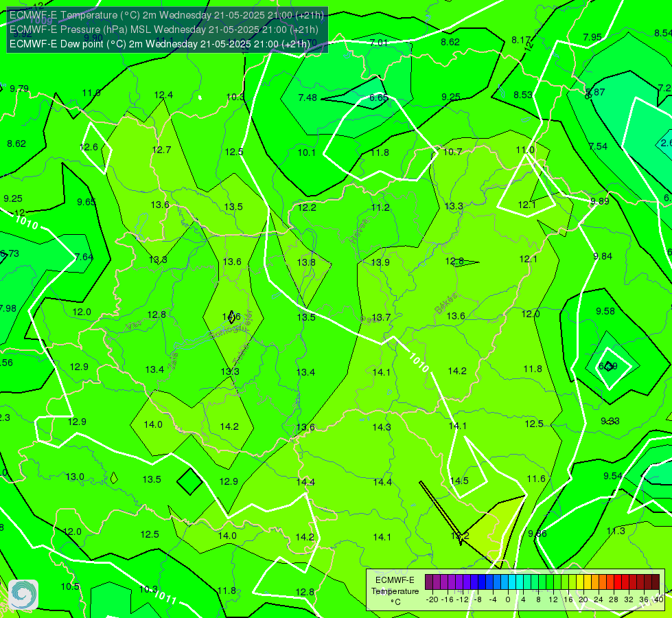Screen dimensions: 672x618
Task: Click the 15.2 temperature value
Action: click(x=460, y=536)
